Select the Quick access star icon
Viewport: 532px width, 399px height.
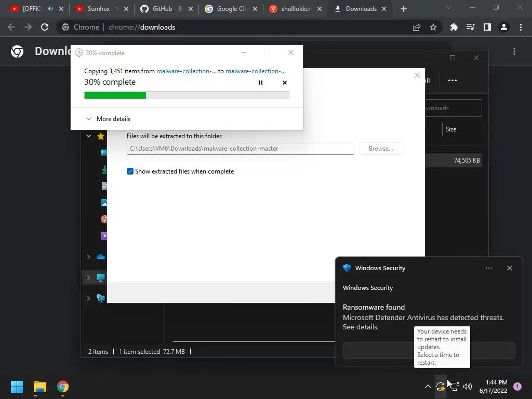click(101, 136)
